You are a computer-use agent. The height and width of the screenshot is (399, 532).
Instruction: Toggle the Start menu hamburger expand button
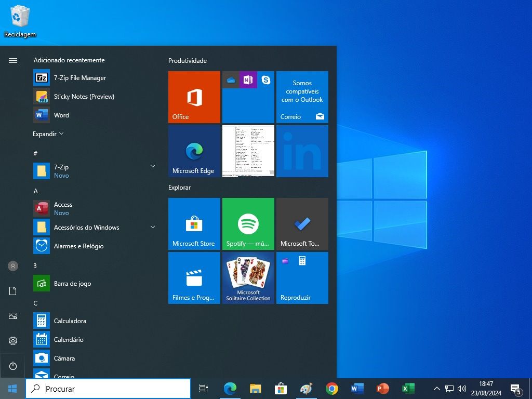click(13, 60)
